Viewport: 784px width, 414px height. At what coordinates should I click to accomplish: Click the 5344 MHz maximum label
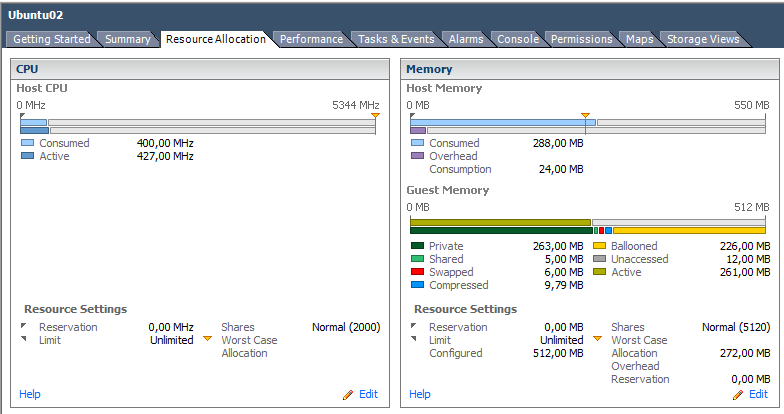pyautogui.click(x=356, y=105)
